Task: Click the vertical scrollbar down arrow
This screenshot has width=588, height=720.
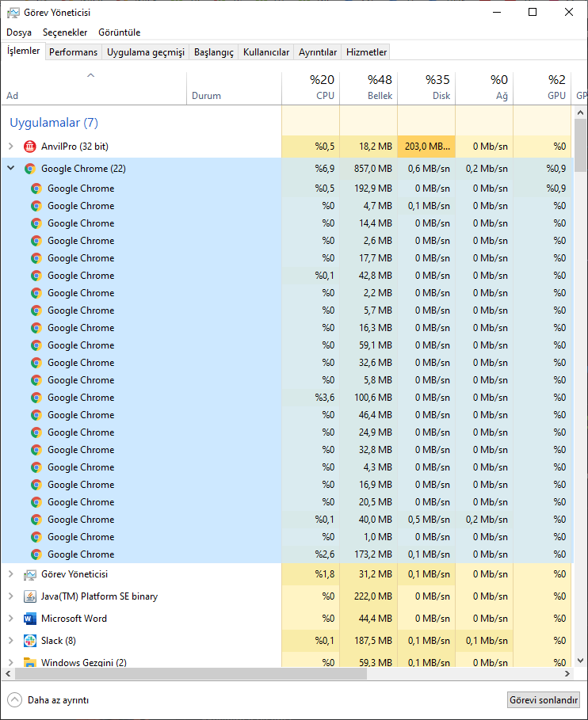Action: click(x=580, y=661)
